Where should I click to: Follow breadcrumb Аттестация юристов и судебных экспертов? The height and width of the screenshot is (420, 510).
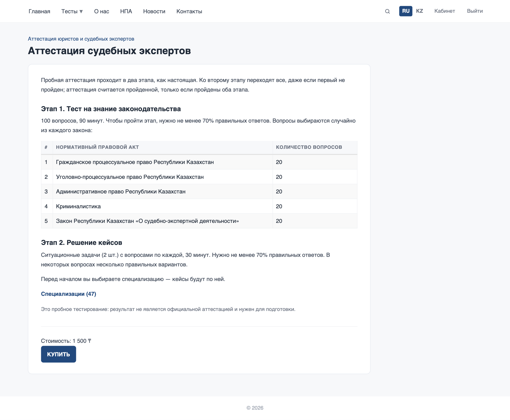pyautogui.click(x=81, y=39)
